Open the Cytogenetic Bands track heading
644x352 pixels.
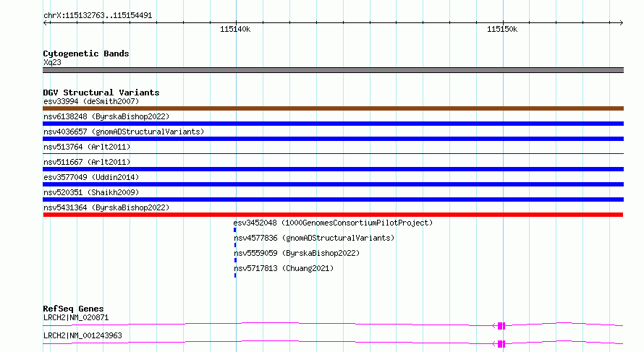tap(86, 53)
